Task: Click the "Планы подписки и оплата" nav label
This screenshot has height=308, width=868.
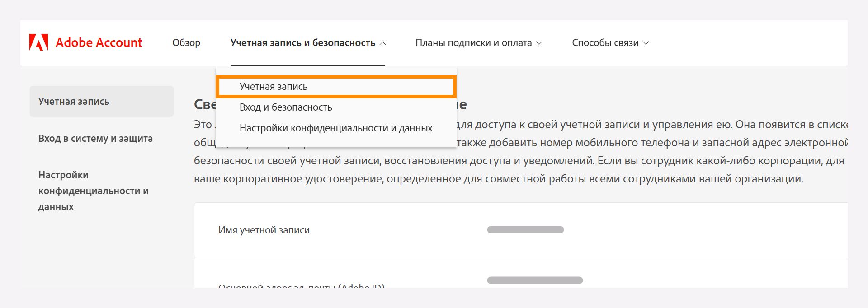Action: [473, 42]
